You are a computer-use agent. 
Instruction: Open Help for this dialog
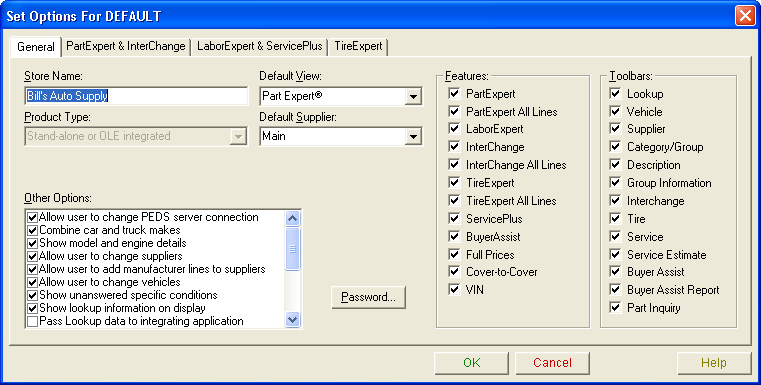[x=714, y=363]
